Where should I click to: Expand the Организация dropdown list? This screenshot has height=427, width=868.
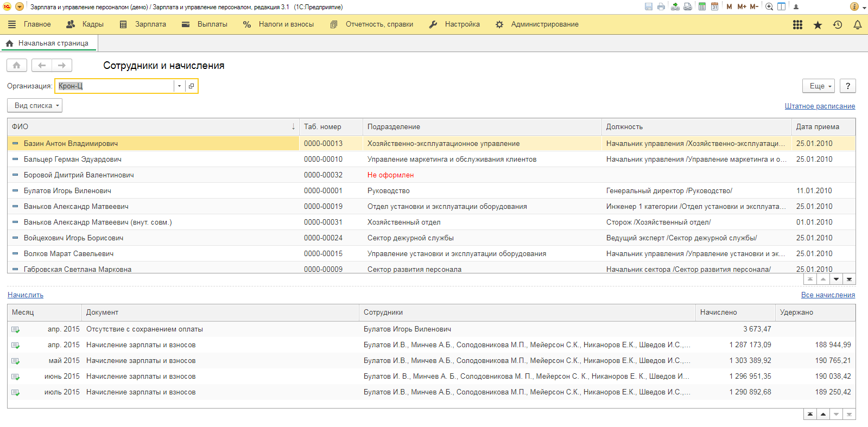tap(179, 86)
